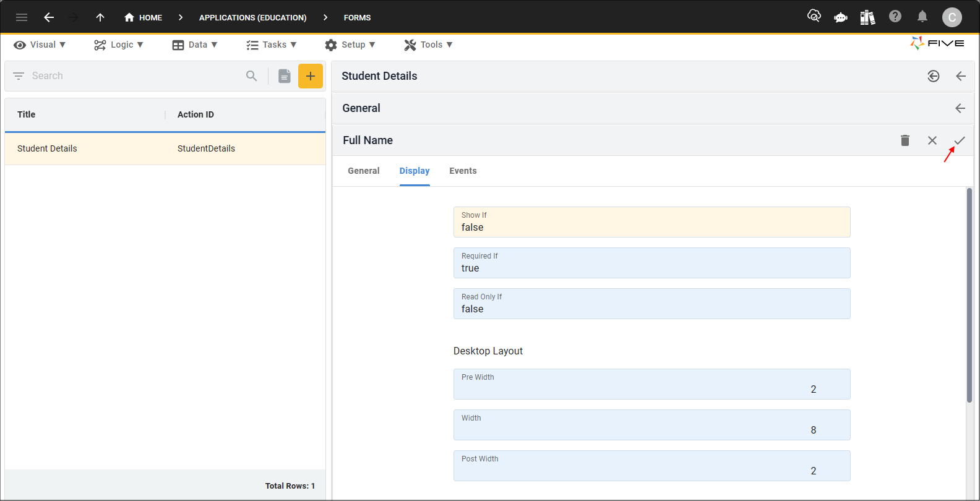
Task: Select the Student Details row in the list
Action: (165, 148)
